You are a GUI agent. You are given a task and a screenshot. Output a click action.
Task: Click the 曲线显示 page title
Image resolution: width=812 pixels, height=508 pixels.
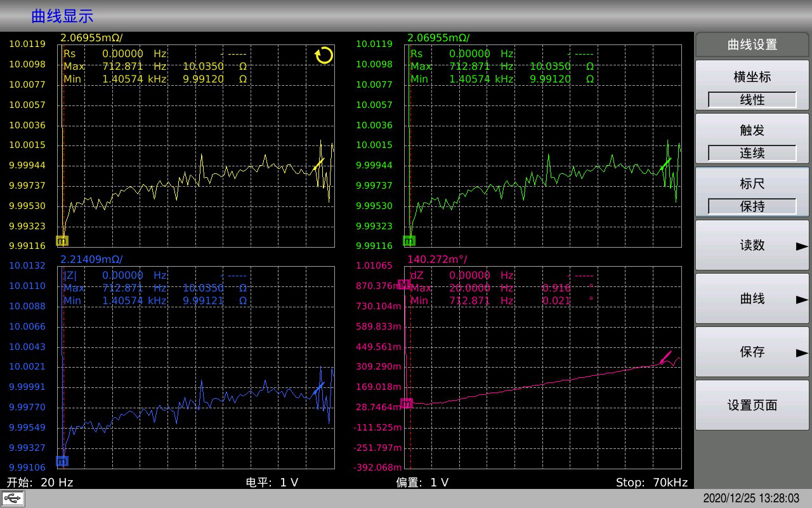click(x=62, y=17)
